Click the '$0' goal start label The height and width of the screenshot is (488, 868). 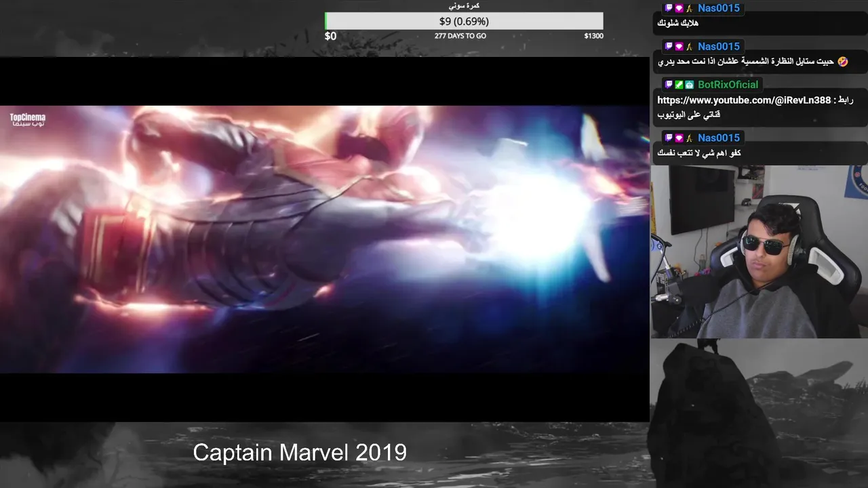click(330, 36)
